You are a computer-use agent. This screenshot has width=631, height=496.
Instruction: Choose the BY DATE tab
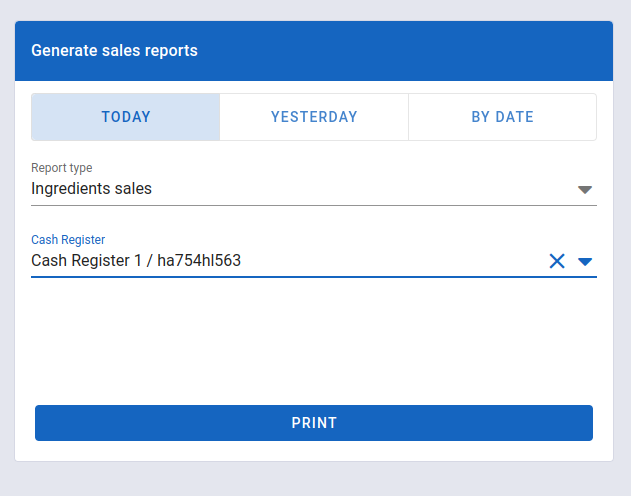click(x=502, y=117)
